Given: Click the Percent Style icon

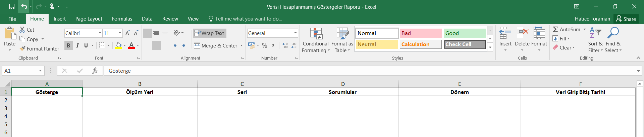Looking at the screenshot, I should (265, 45).
